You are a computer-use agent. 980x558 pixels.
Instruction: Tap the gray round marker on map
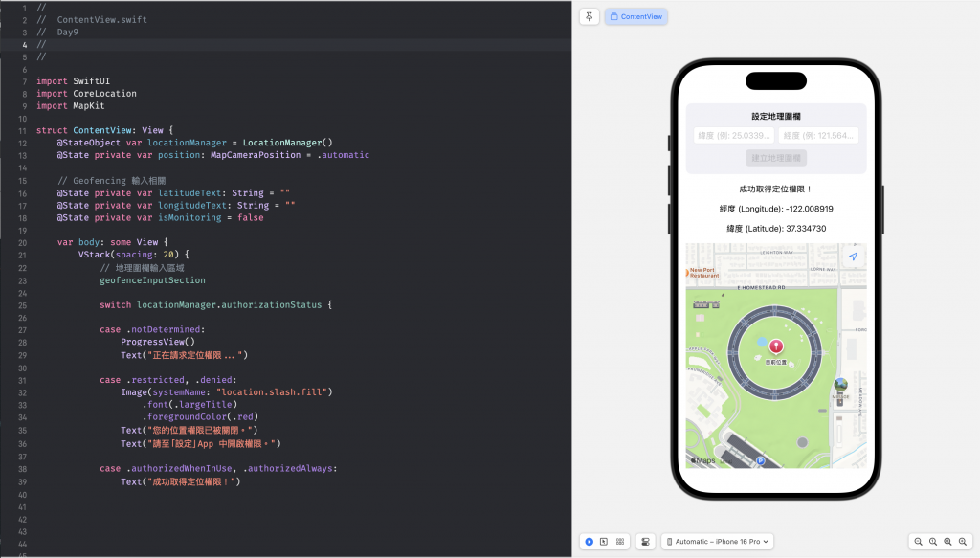coord(803,442)
